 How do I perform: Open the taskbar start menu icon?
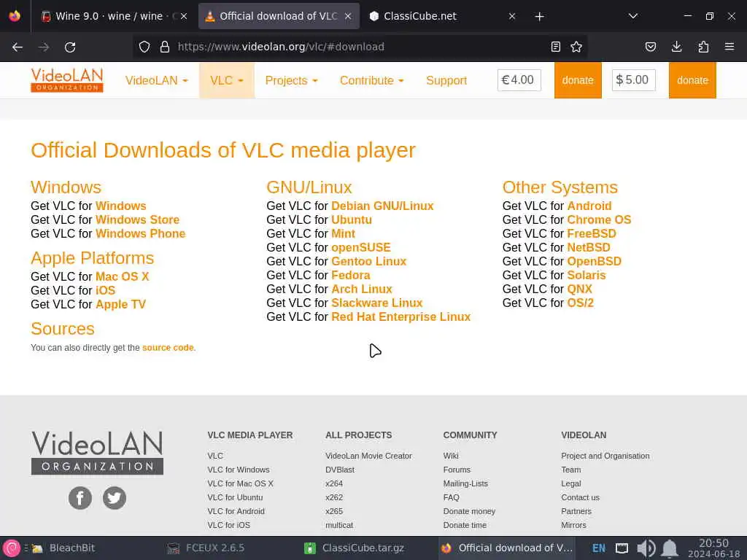pyautogui.click(x=12, y=548)
